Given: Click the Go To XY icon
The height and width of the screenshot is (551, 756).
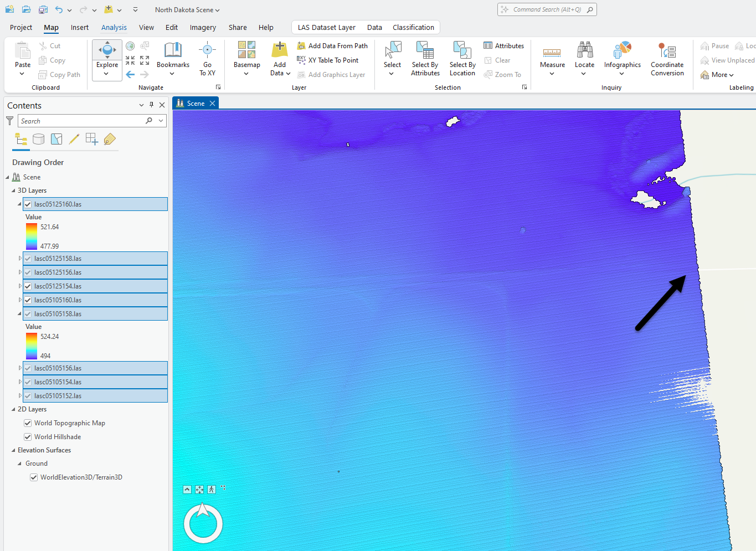Looking at the screenshot, I should point(207,51).
